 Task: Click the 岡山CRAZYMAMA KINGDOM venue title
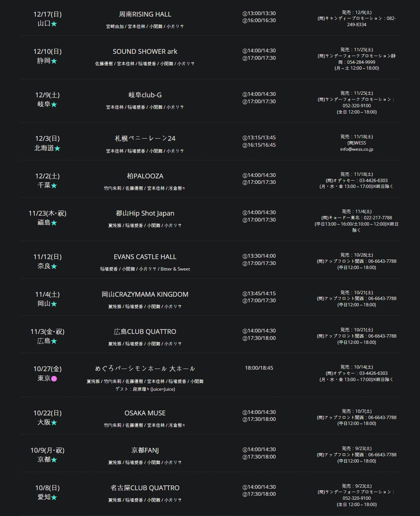coord(145,294)
